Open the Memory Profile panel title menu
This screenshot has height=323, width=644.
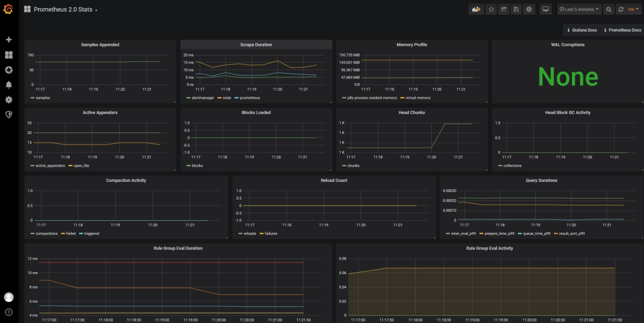[412, 45]
